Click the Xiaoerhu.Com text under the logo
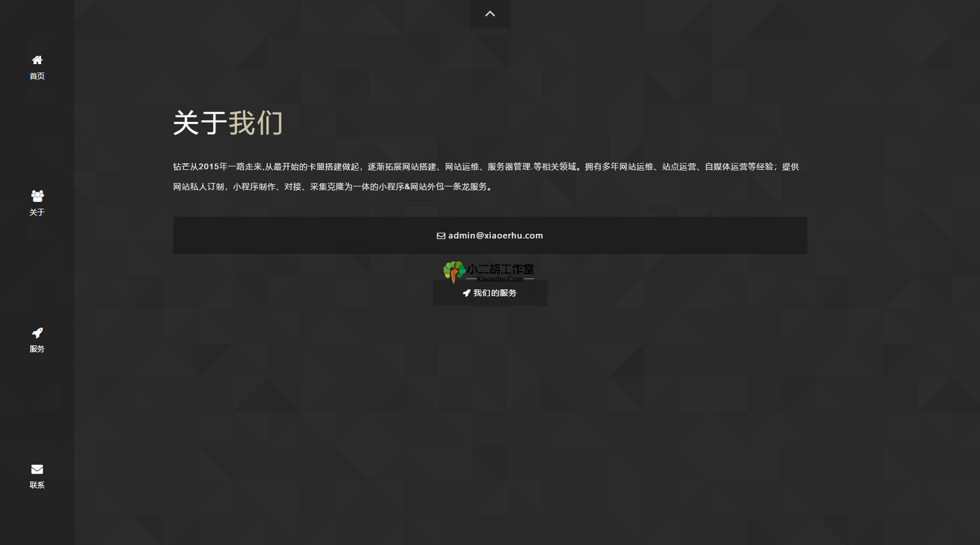Image resolution: width=980 pixels, height=545 pixels. pos(499,279)
